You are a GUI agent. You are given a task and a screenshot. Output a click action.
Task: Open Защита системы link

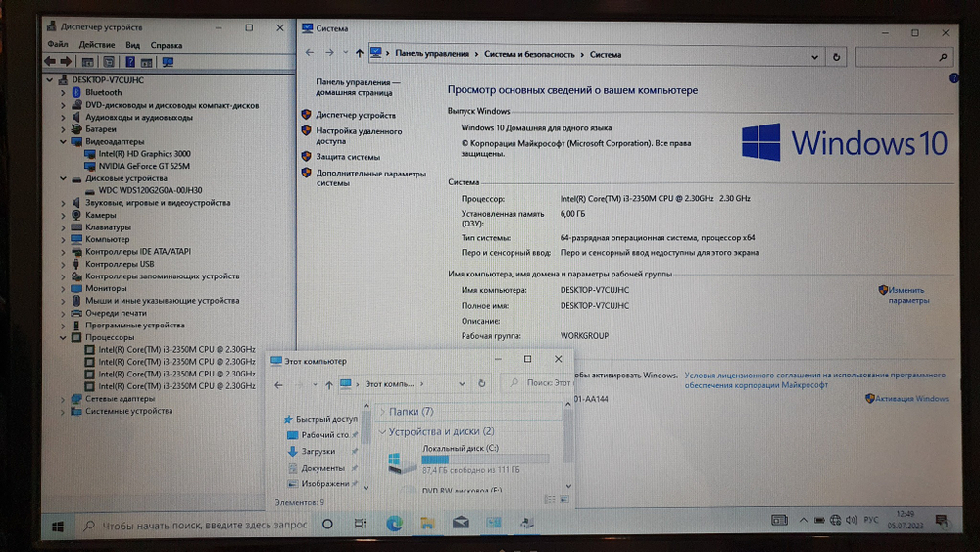click(348, 157)
